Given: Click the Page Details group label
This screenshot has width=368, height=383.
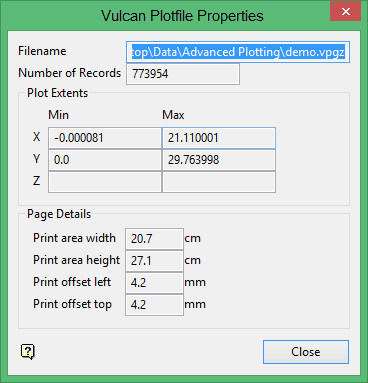Looking at the screenshot, I should point(59,214).
